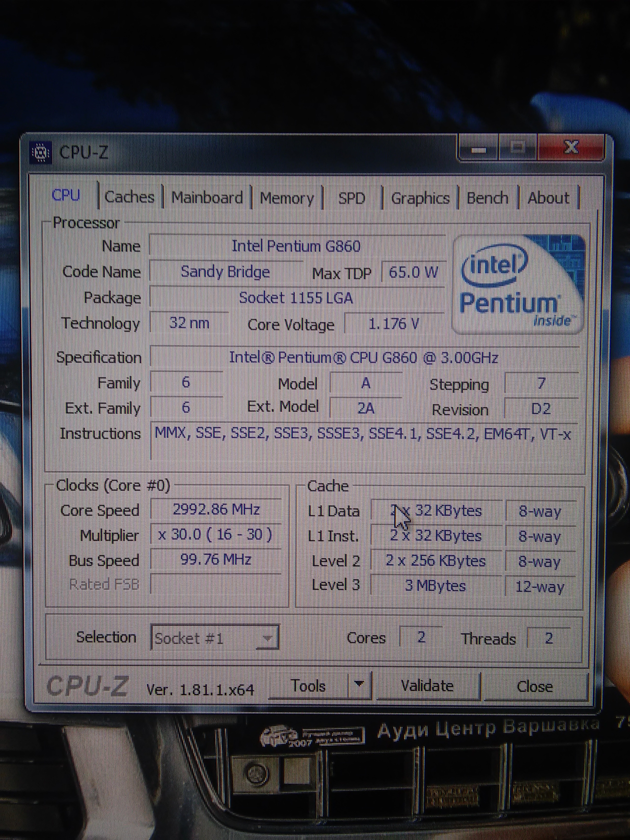Click the Technology value 32 nm
This screenshot has width=630, height=840.
point(189,323)
